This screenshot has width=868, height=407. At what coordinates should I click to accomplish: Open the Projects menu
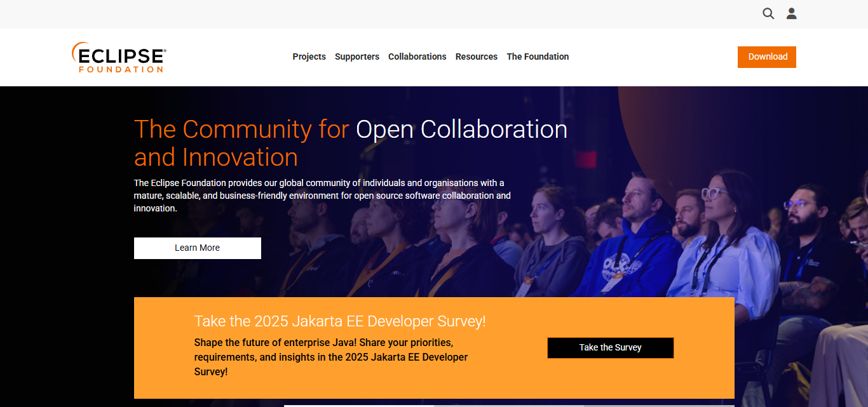[309, 57]
